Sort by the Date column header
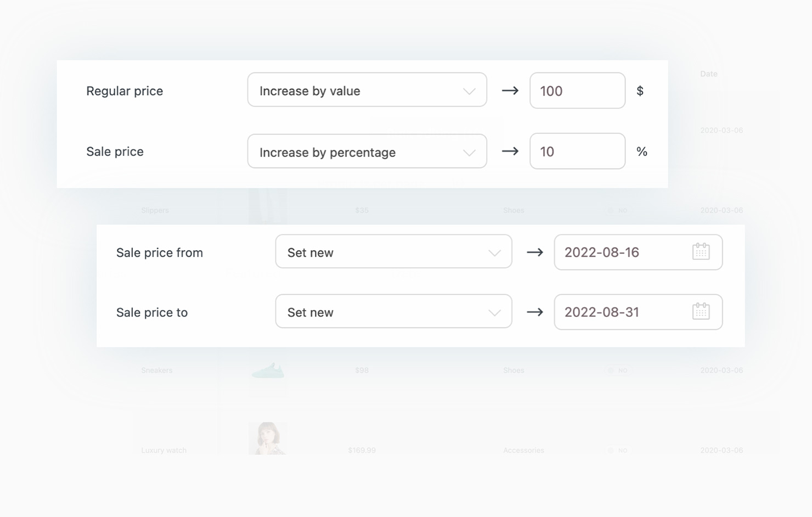The image size is (812, 517). pyautogui.click(x=708, y=74)
